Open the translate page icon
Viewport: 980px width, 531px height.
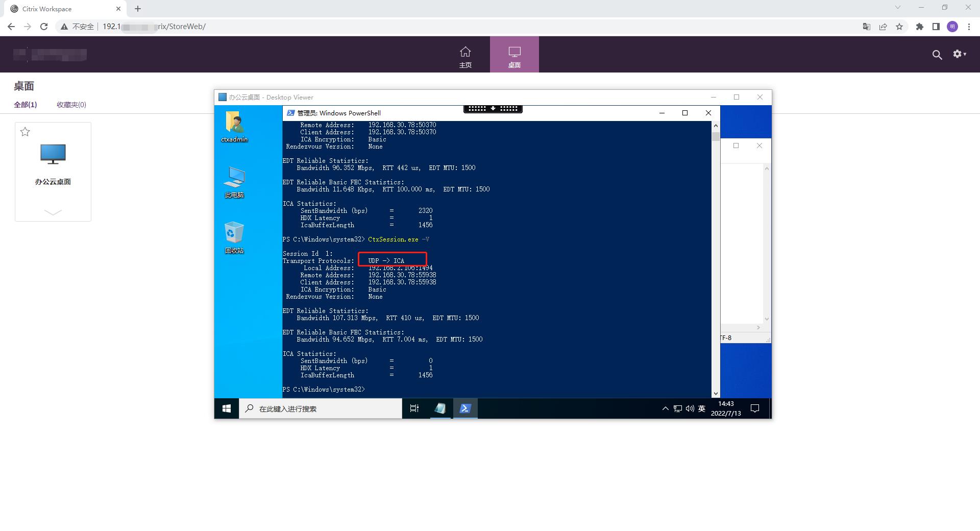(x=867, y=27)
